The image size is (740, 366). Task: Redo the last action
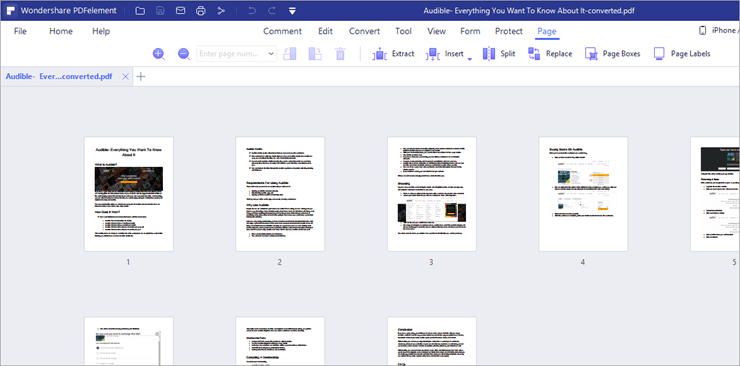click(x=272, y=11)
